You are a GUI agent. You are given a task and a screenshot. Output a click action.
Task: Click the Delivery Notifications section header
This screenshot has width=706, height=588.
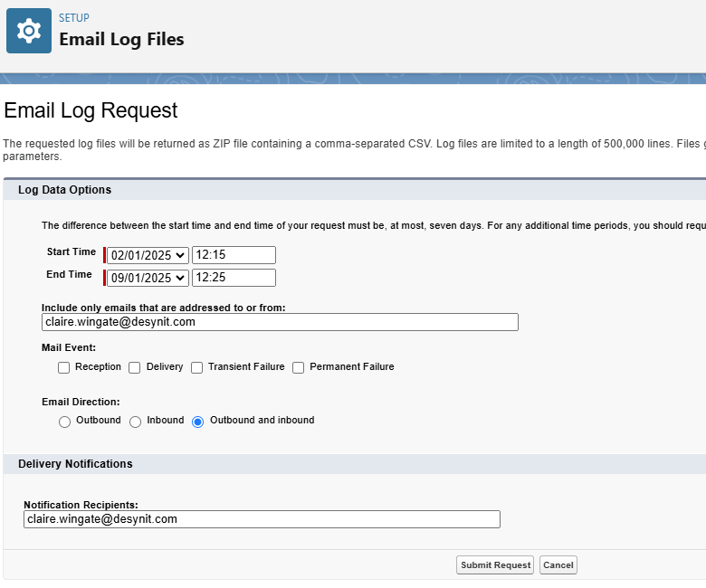click(x=75, y=464)
